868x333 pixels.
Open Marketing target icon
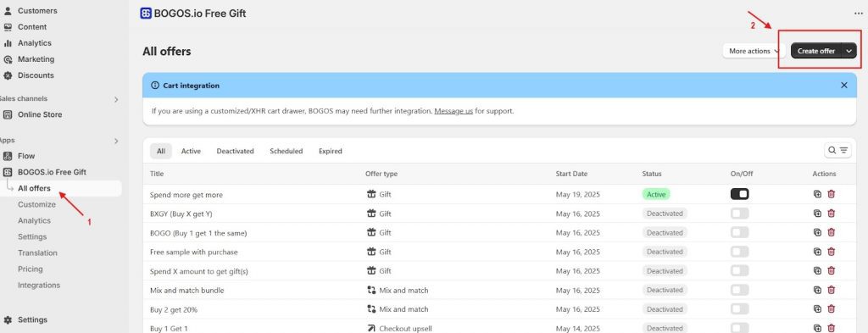[8, 59]
